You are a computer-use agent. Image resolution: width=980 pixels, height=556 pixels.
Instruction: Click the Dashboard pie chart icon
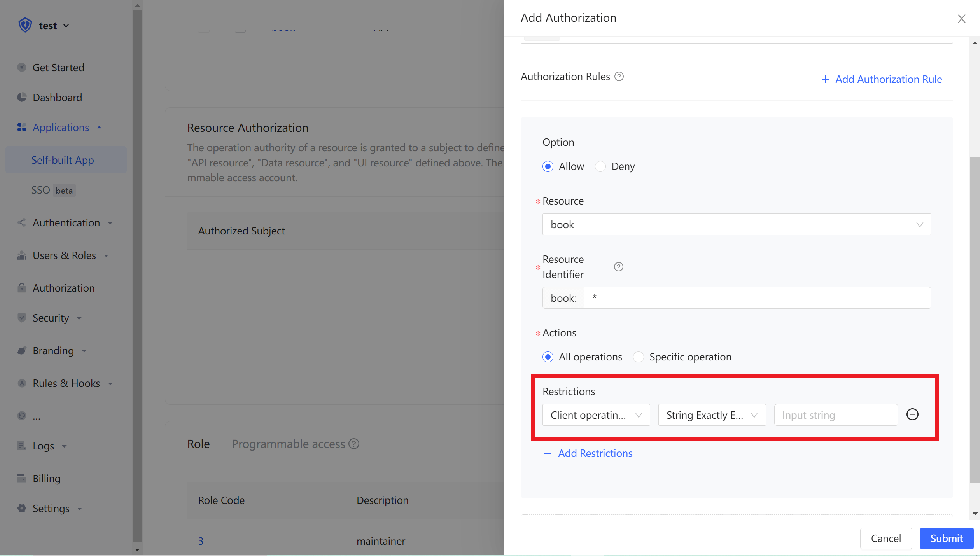point(22,97)
